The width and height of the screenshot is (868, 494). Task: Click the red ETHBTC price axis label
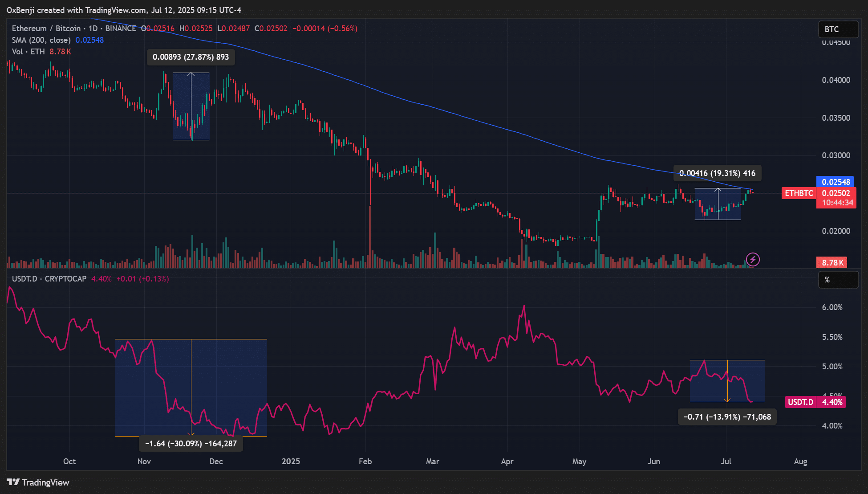click(799, 193)
